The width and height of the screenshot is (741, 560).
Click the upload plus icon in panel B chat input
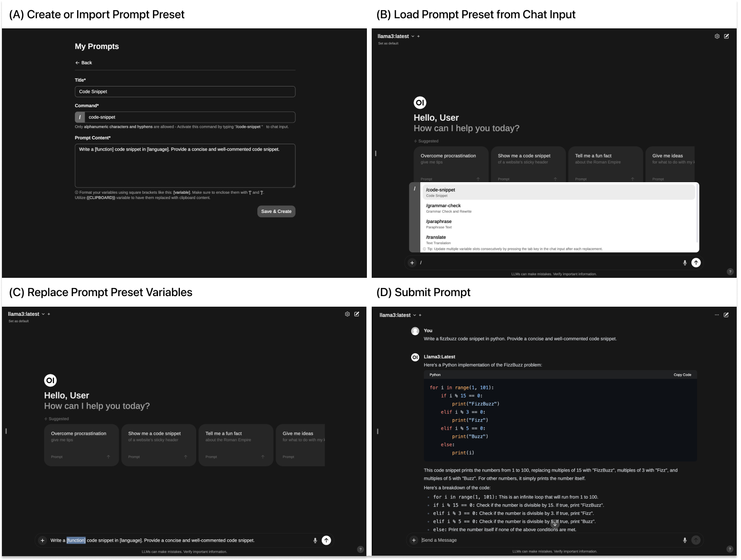pyautogui.click(x=412, y=262)
